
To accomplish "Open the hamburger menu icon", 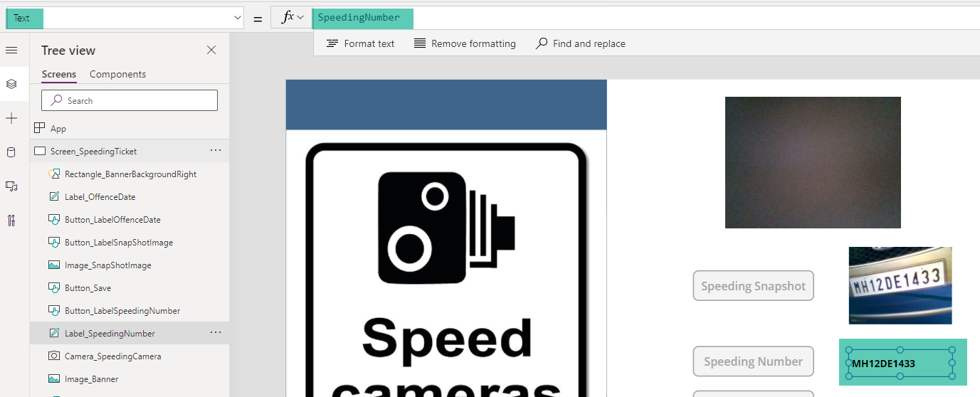I will (11, 50).
